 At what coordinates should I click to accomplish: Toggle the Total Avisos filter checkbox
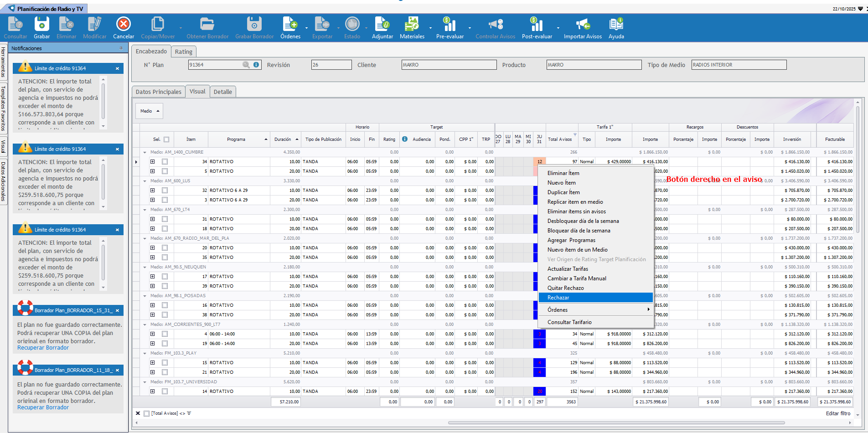(x=146, y=413)
